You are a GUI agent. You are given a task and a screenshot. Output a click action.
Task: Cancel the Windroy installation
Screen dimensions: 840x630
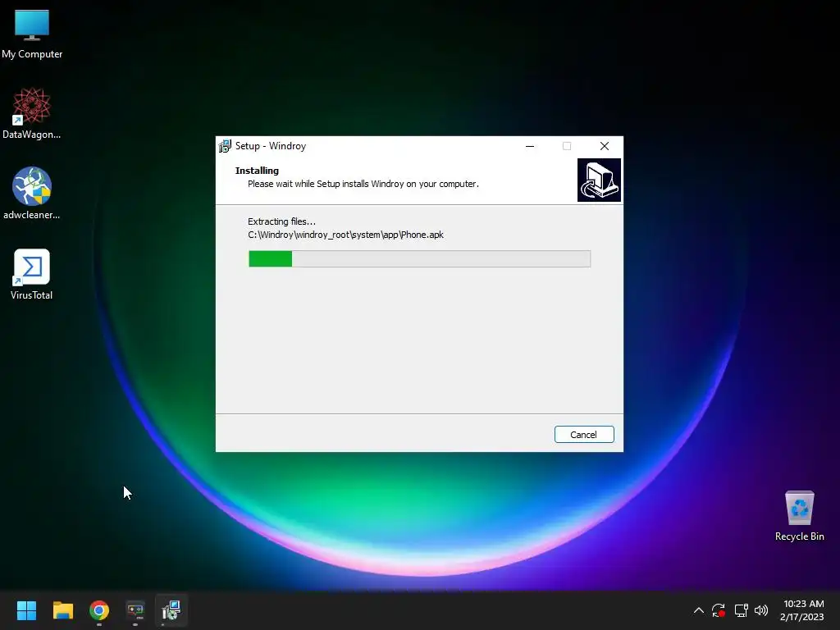(584, 435)
